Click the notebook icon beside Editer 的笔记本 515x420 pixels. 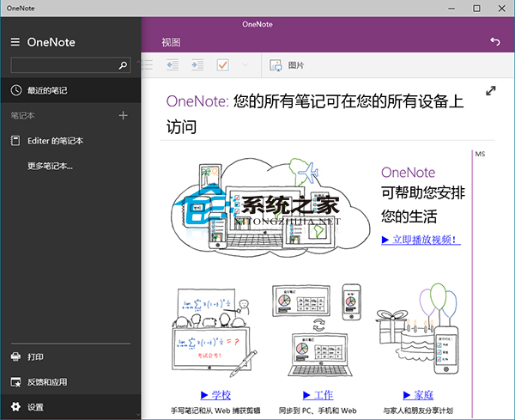coord(15,141)
